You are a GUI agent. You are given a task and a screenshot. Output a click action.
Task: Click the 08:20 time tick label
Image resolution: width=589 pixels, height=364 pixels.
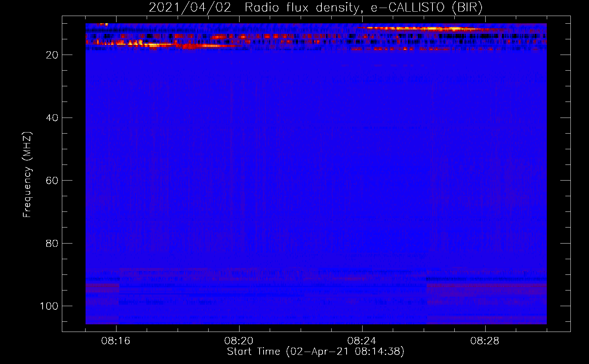239,341
